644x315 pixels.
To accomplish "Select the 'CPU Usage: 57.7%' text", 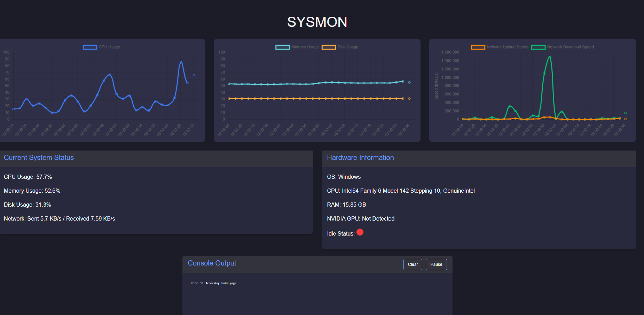I will [28, 177].
